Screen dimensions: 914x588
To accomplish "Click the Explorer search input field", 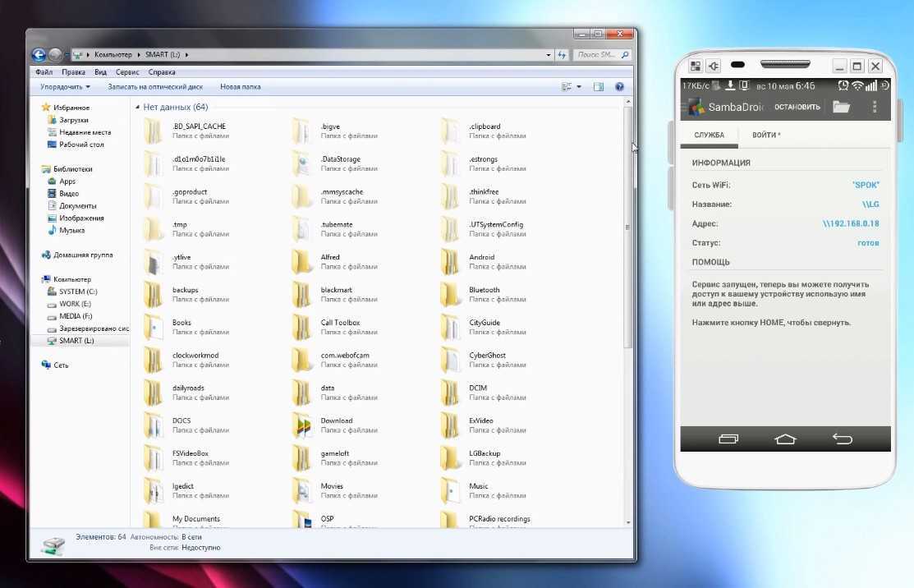I will [x=595, y=55].
